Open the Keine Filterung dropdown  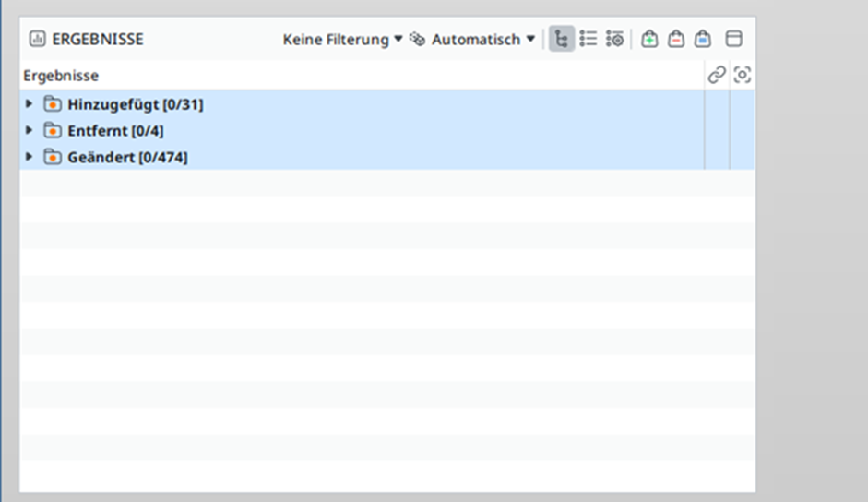[342, 40]
